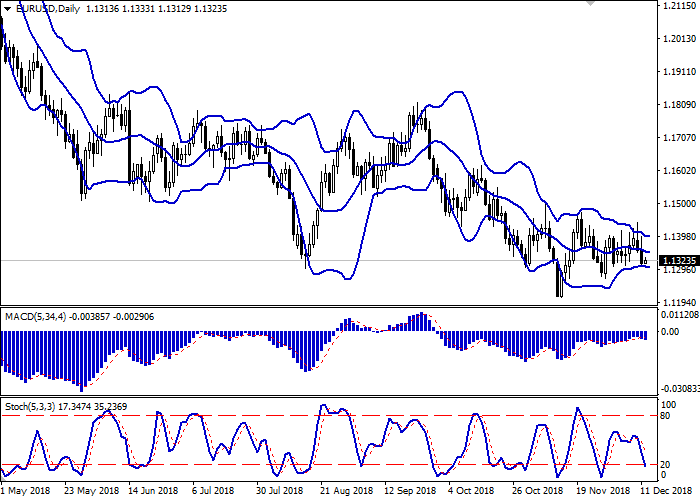Image resolution: width=700 pixels, height=500 pixels.
Task: Click price level 1.20130 on the scale
Action: [x=680, y=39]
